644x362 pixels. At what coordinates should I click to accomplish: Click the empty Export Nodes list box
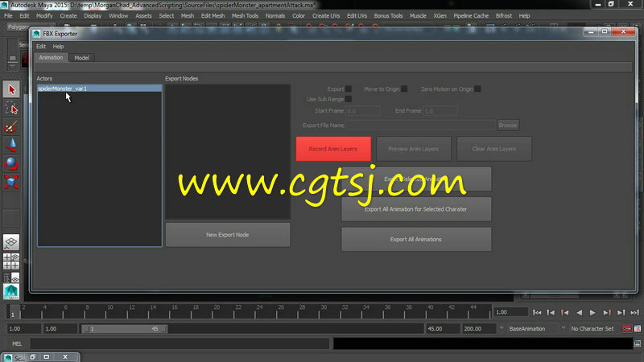(228, 151)
